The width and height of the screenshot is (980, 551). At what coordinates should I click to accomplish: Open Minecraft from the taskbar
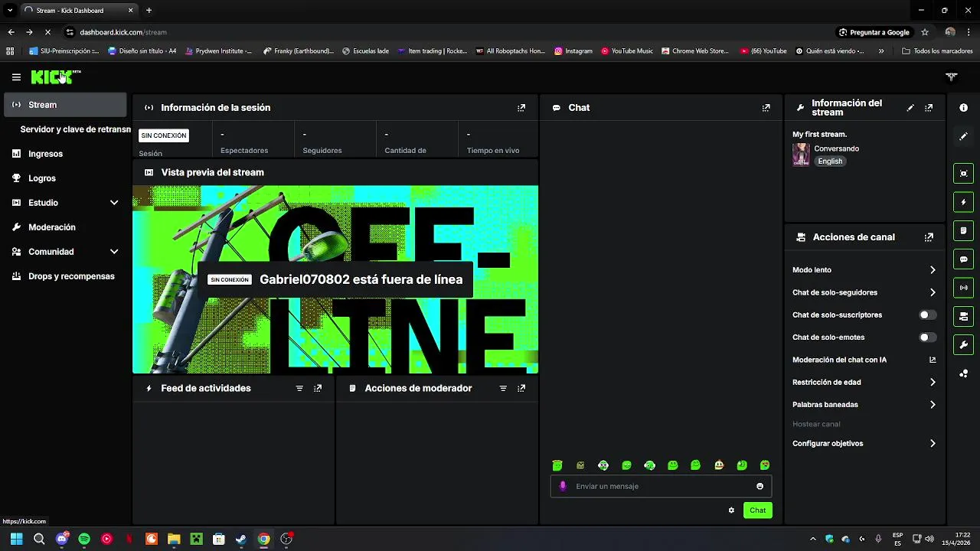coord(196,539)
